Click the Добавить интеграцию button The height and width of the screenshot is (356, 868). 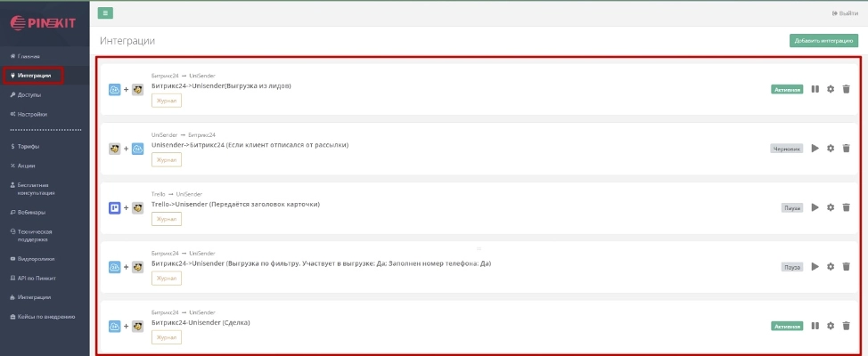coord(823,40)
